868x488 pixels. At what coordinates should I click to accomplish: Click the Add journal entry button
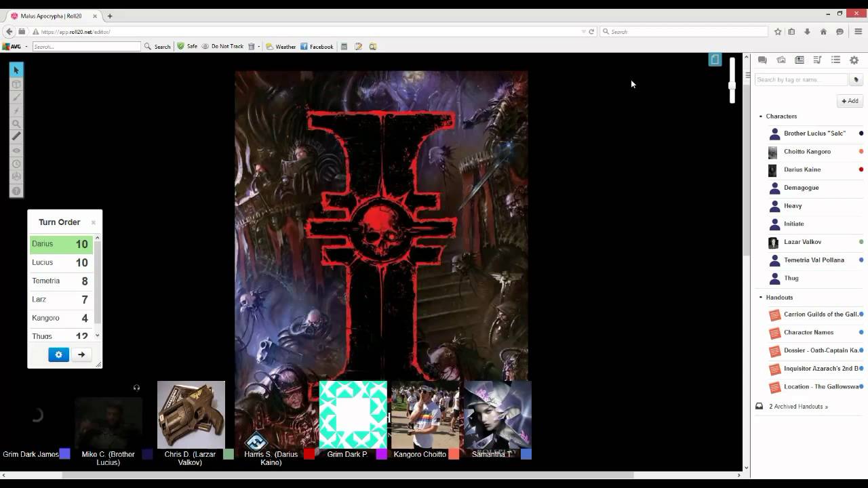click(850, 101)
